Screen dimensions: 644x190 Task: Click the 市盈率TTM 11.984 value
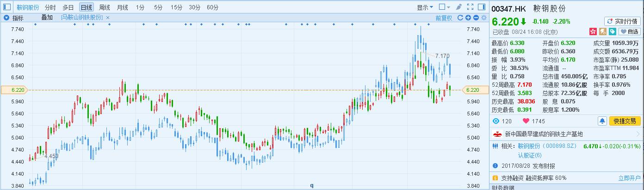pos(632,68)
